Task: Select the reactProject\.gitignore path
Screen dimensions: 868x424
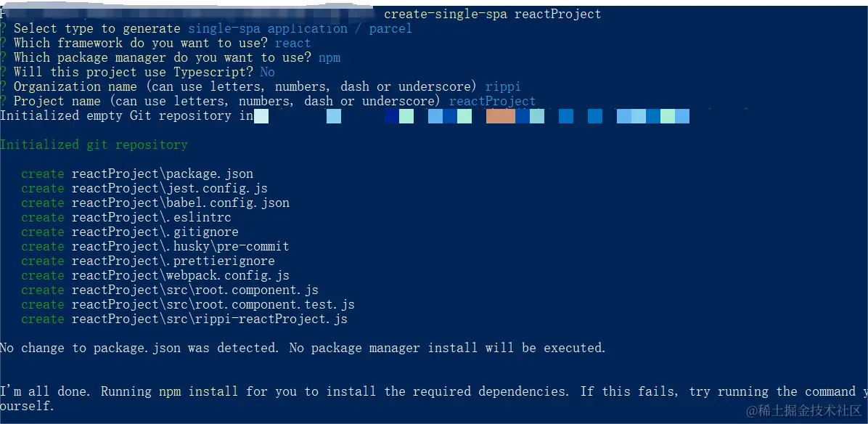Action: [x=155, y=232]
